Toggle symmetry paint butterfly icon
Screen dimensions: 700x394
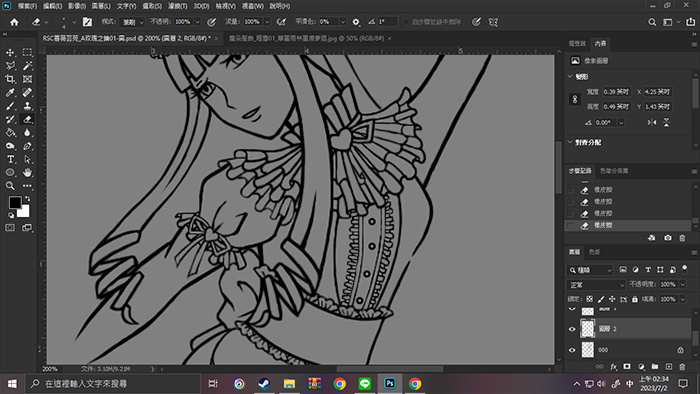pos(493,22)
